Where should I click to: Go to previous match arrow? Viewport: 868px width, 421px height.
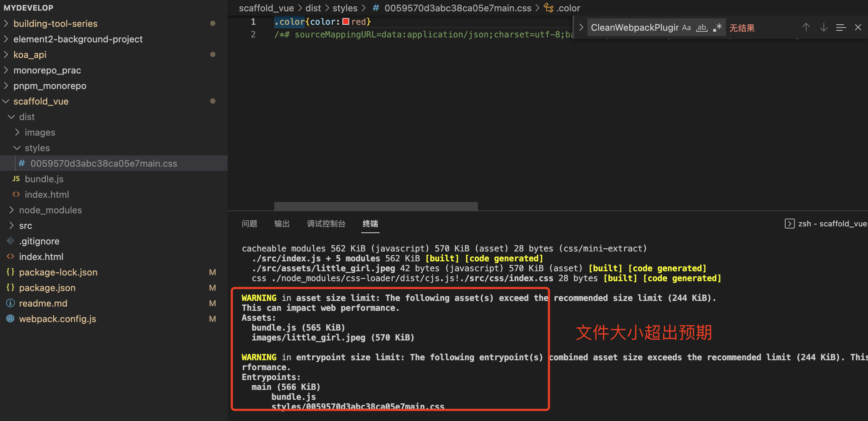tap(806, 28)
